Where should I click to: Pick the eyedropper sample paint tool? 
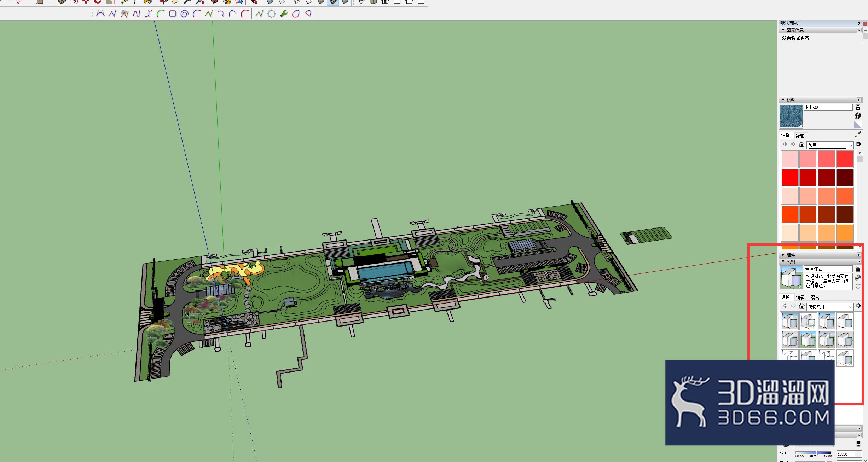858,134
